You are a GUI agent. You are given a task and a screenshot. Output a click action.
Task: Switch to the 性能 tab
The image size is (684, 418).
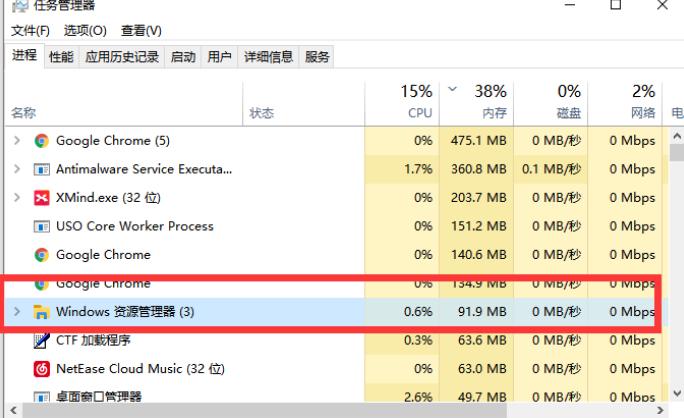61,57
